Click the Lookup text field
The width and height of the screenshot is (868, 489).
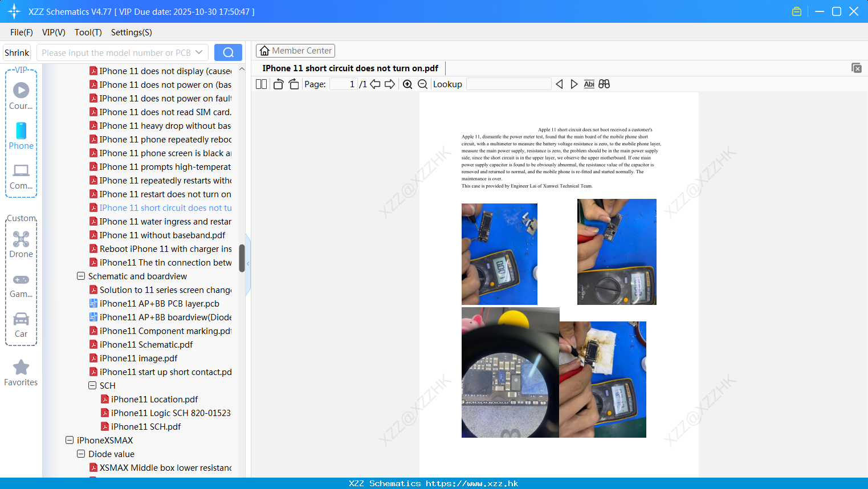point(508,84)
